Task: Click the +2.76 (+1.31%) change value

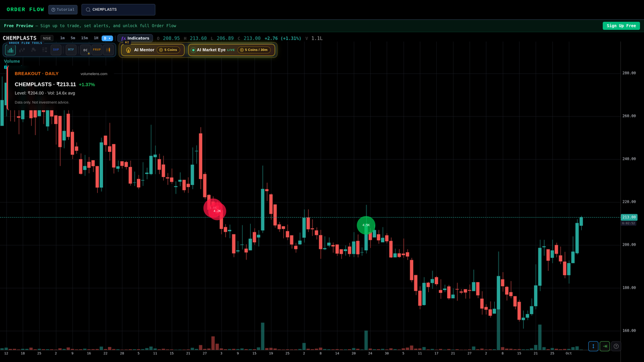Action: pyautogui.click(x=283, y=38)
